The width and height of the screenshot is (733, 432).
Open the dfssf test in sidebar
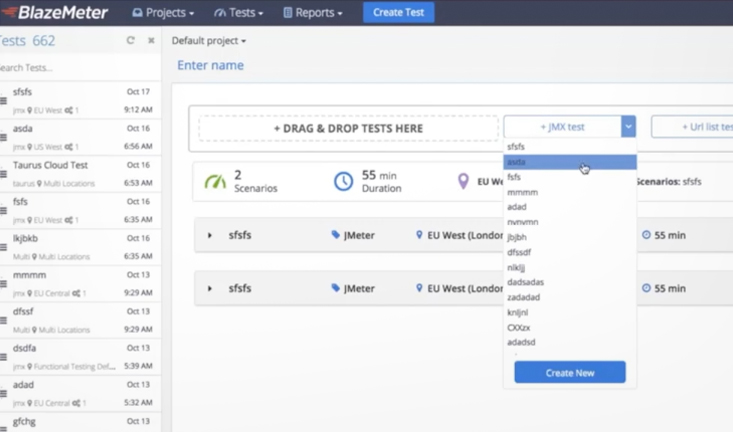pyautogui.click(x=80, y=320)
